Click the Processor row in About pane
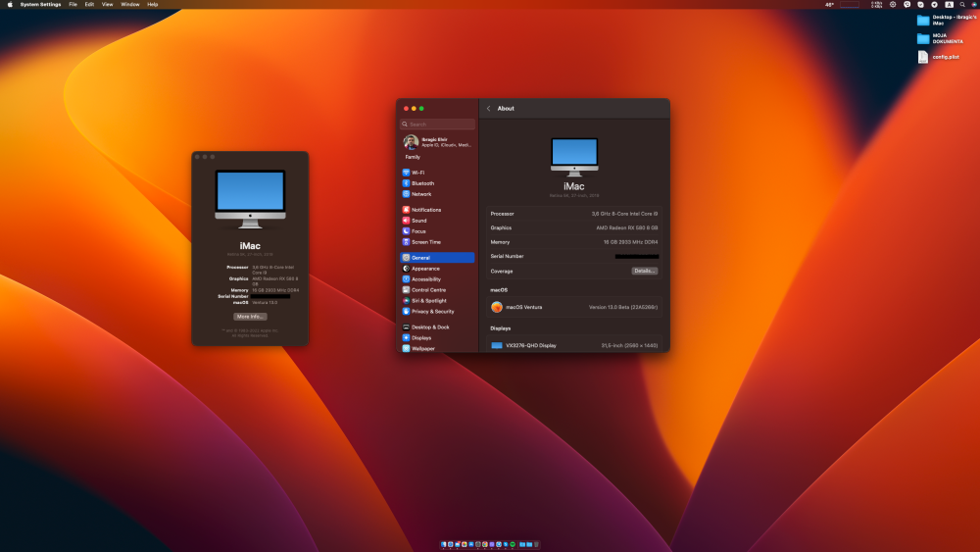This screenshot has height=552, width=980. click(573, 214)
